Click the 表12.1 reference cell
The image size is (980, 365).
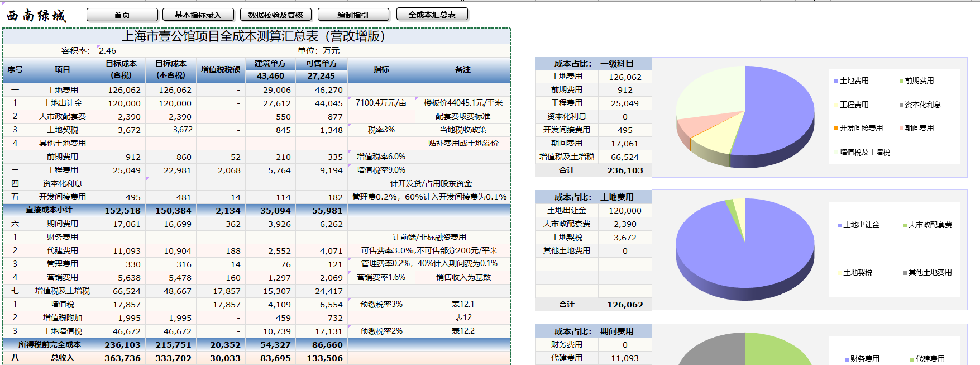point(463,305)
